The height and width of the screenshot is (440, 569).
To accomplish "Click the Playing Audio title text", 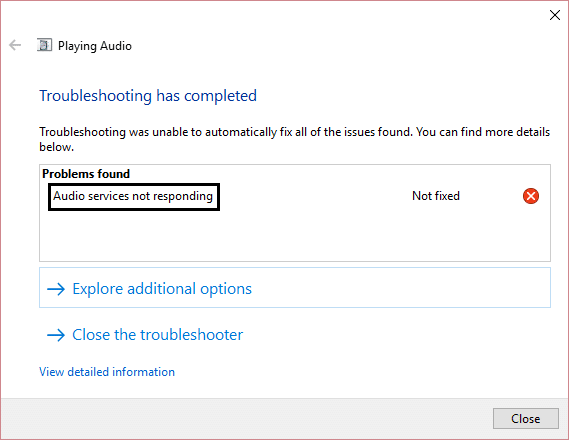I will point(95,46).
